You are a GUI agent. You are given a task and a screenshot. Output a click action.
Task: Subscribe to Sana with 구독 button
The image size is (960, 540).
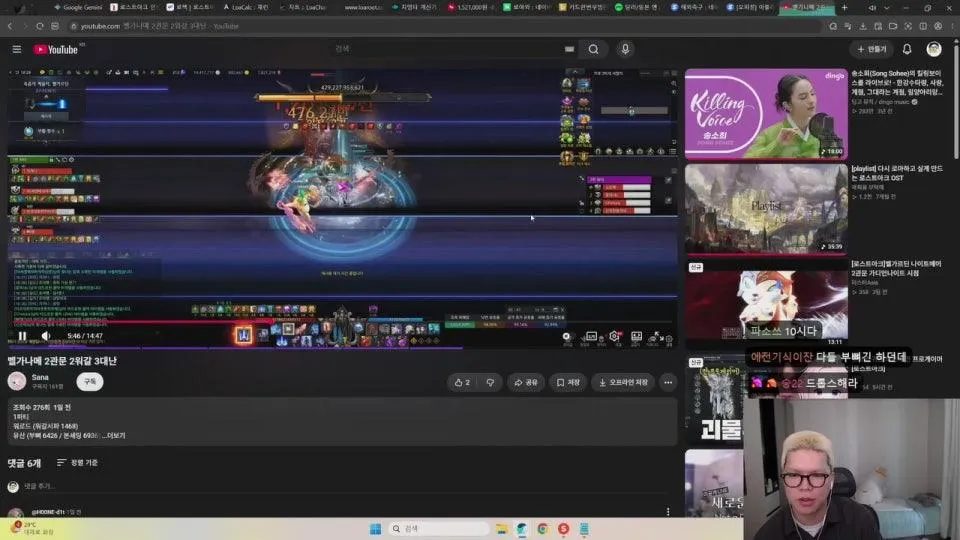90,381
